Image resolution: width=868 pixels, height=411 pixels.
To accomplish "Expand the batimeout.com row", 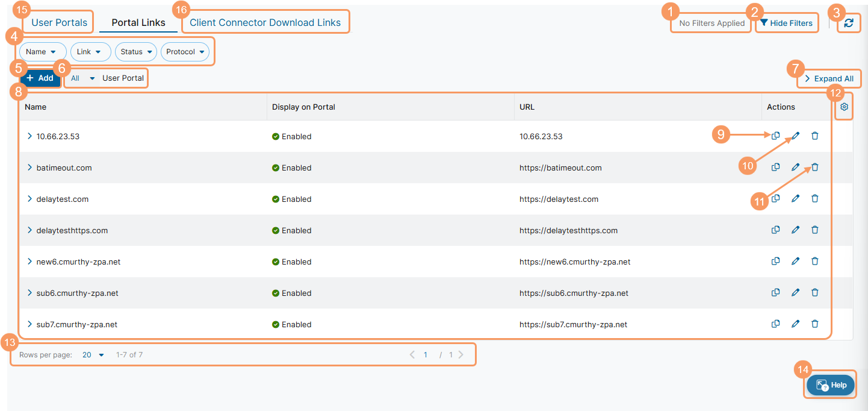I will pos(29,168).
